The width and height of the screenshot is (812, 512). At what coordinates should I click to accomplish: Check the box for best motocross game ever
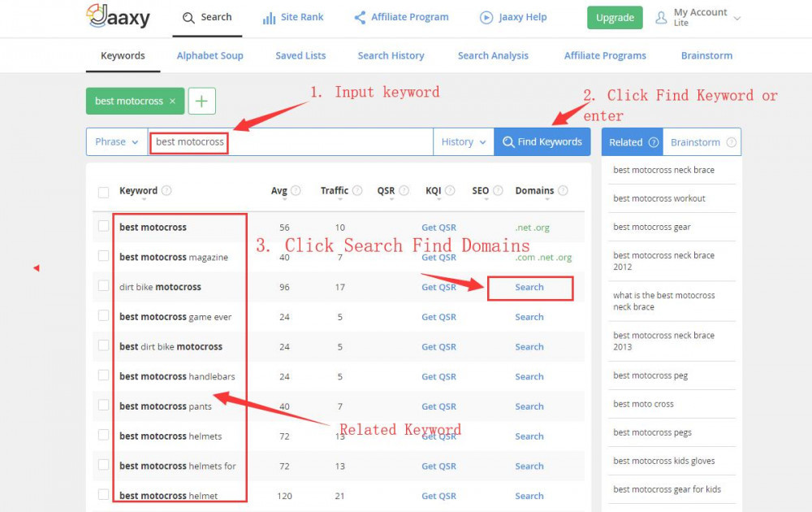104,315
